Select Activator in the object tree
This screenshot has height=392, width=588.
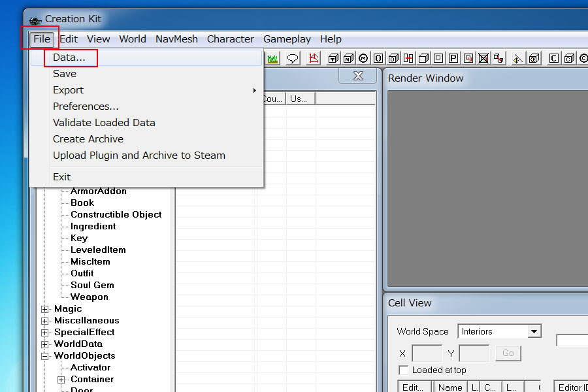click(x=90, y=367)
